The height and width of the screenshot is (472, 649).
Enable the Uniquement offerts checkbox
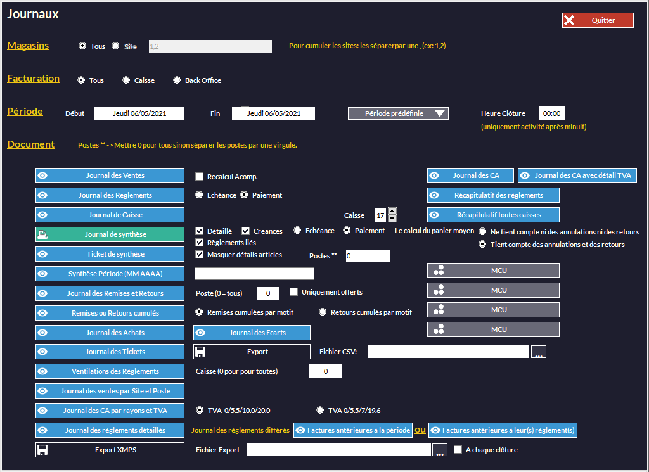pos(293,292)
